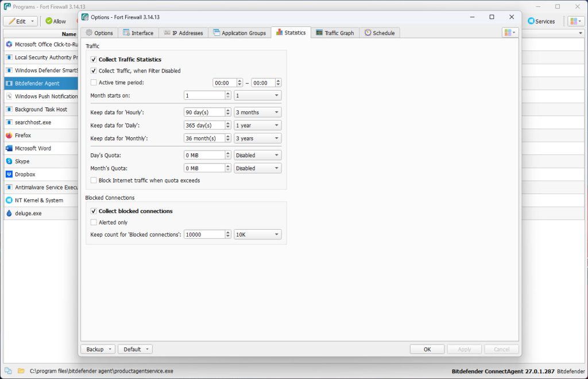Click the Name column header in Programs
Viewport: 588px width, 379px height.
(x=69, y=34)
